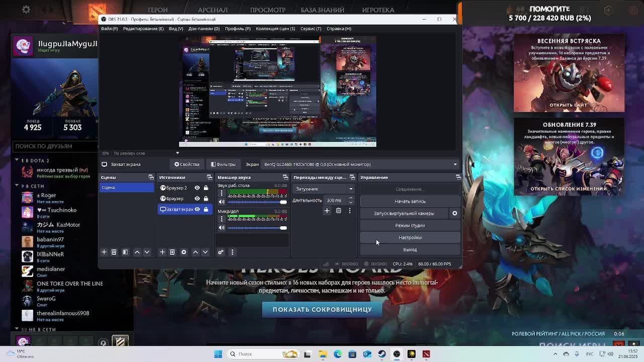
Task: Open the Экран monitor selection dropdown
Action: pyautogui.click(x=360, y=164)
